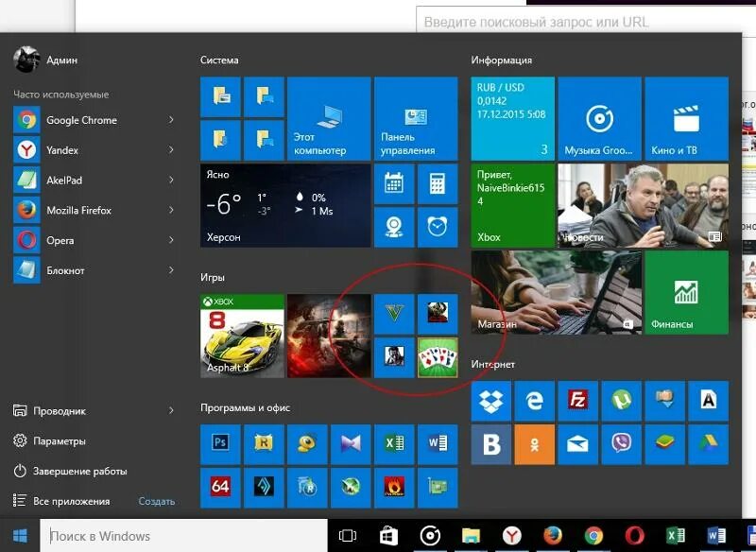Open the Word tile in Programs group
Image resolution: width=756 pixels, height=552 pixels.
(438, 444)
